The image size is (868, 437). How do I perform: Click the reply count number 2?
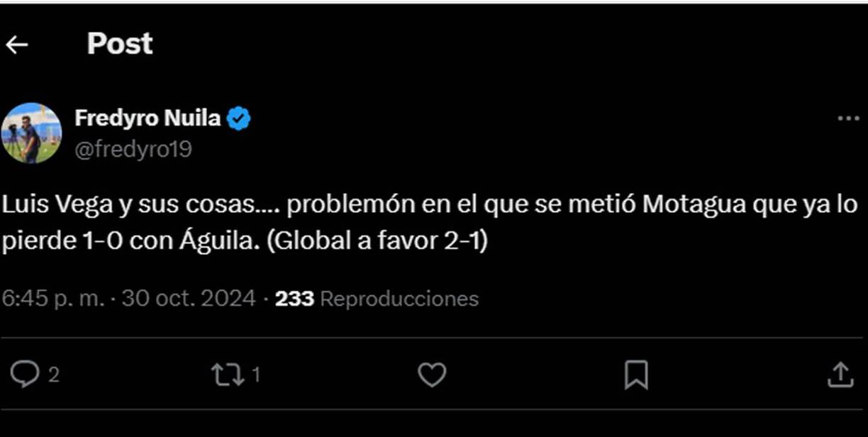coord(51,375)
